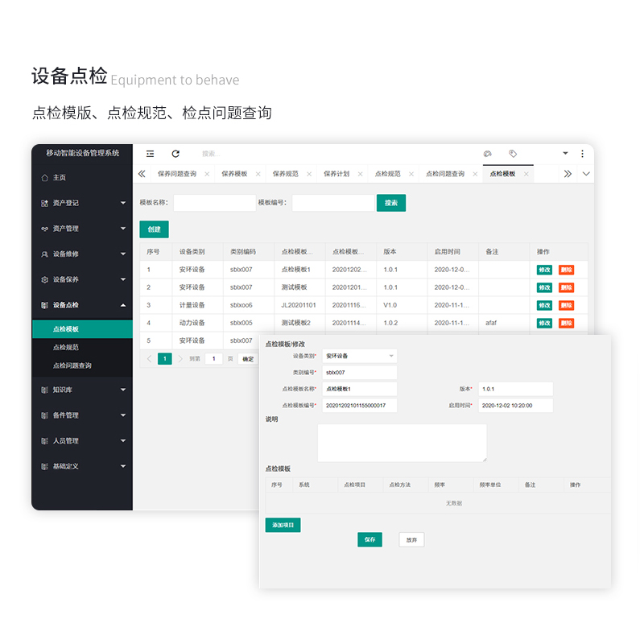The height and width of the screenshot is (644, 644).
Task: Open the vertical three-dots more menu
Action: [x=582, y=154]
